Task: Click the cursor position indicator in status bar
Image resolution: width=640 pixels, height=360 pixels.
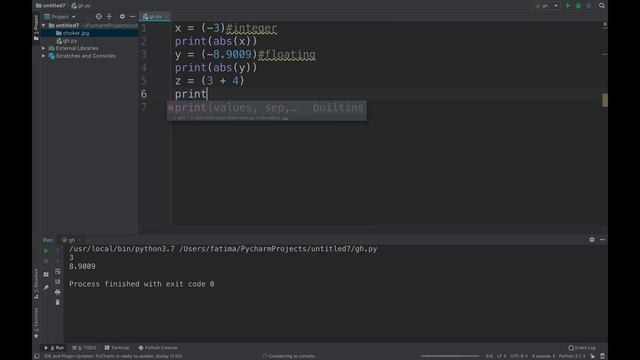Action: tap(489, 356)
